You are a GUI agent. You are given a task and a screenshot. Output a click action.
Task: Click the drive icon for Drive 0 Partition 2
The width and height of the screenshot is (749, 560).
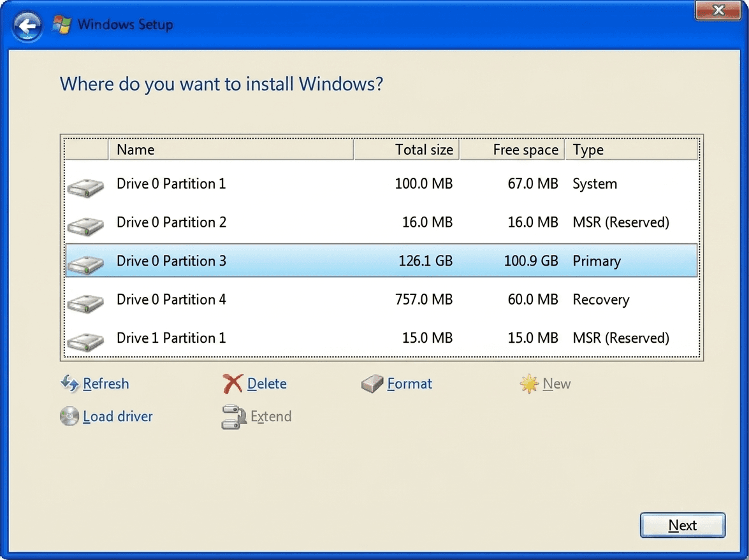tap(85, 226)
